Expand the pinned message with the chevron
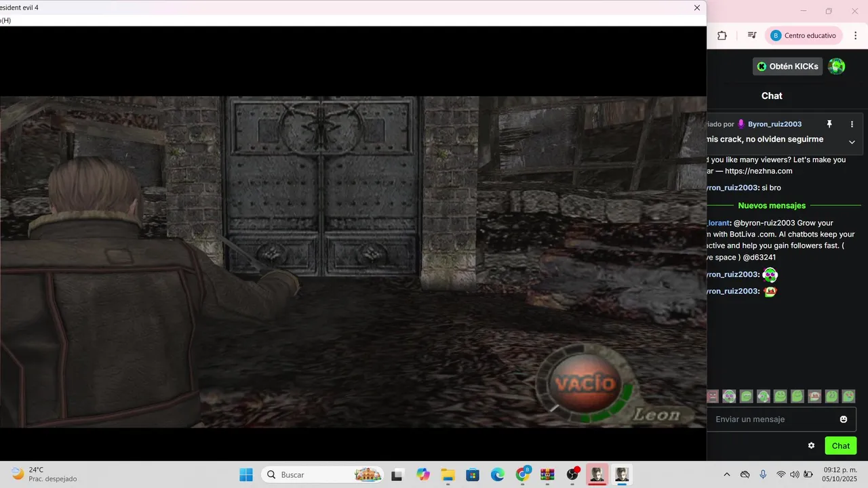 [852, 142]
